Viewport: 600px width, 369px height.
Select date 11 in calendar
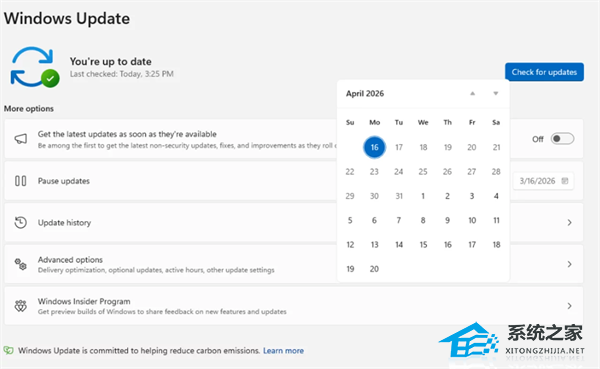pyautogui.click(x=496, y=220)
